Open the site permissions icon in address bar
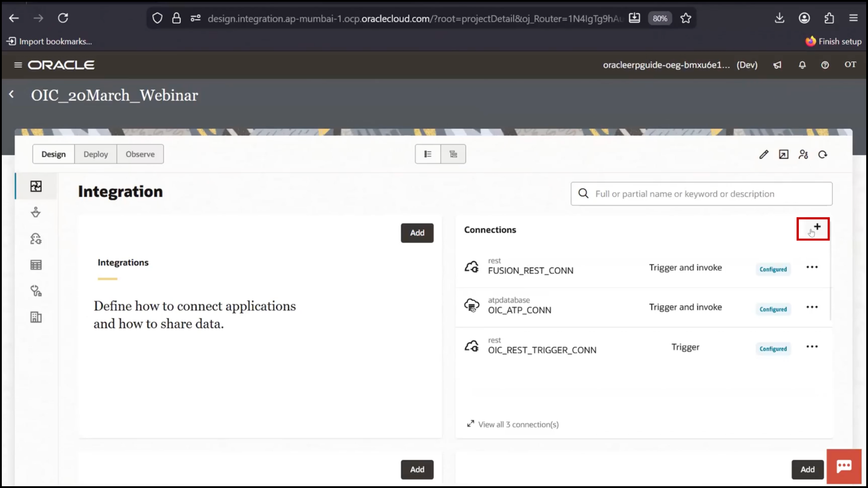This screenshot has width=868, height=488. 195,18
